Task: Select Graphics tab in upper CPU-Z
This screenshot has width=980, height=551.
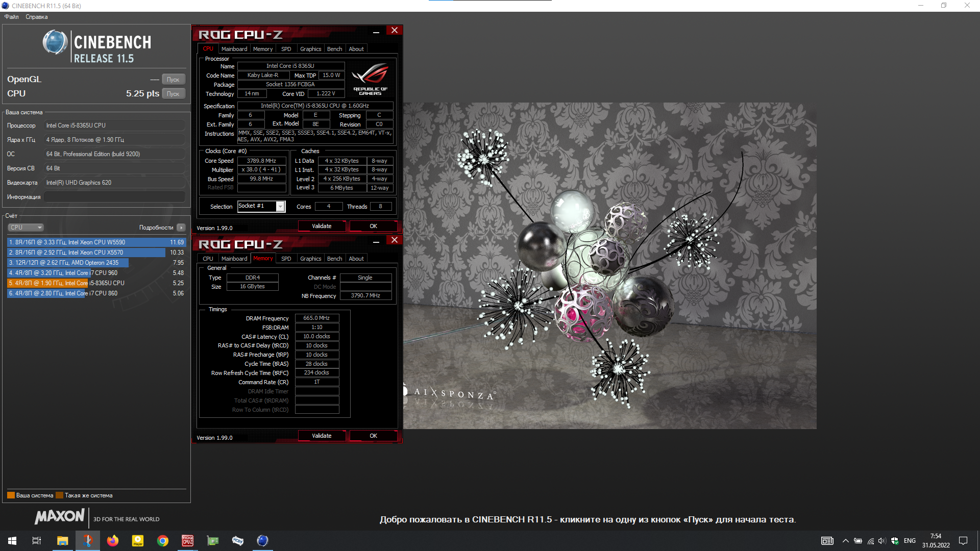Action: (310, 49)
